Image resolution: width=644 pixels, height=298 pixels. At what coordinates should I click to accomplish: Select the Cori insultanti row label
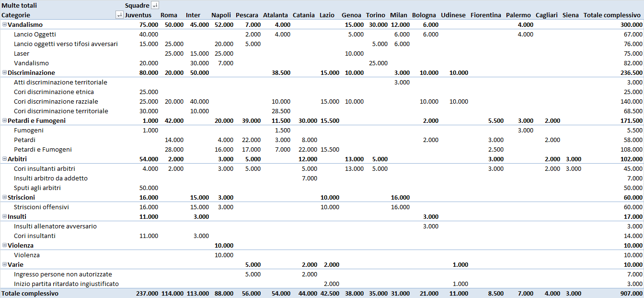pyautogui.click(x=34, y=236)
